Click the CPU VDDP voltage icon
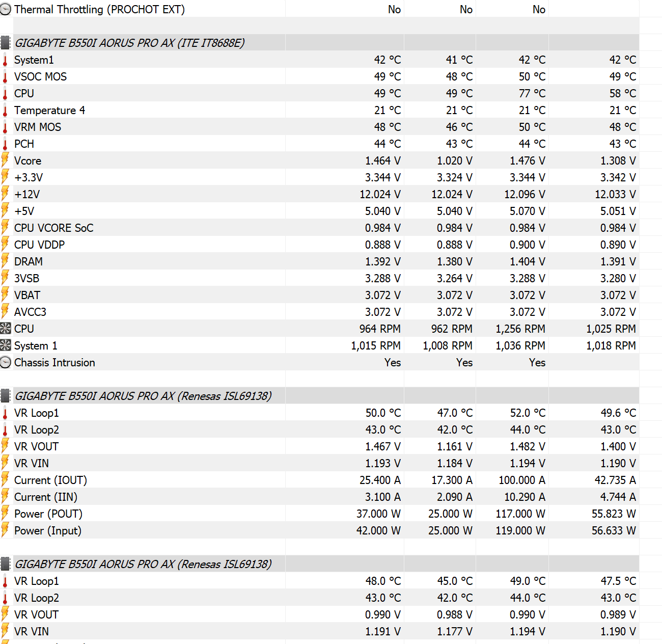Screen dimensions: 662x644 point(5,244)
